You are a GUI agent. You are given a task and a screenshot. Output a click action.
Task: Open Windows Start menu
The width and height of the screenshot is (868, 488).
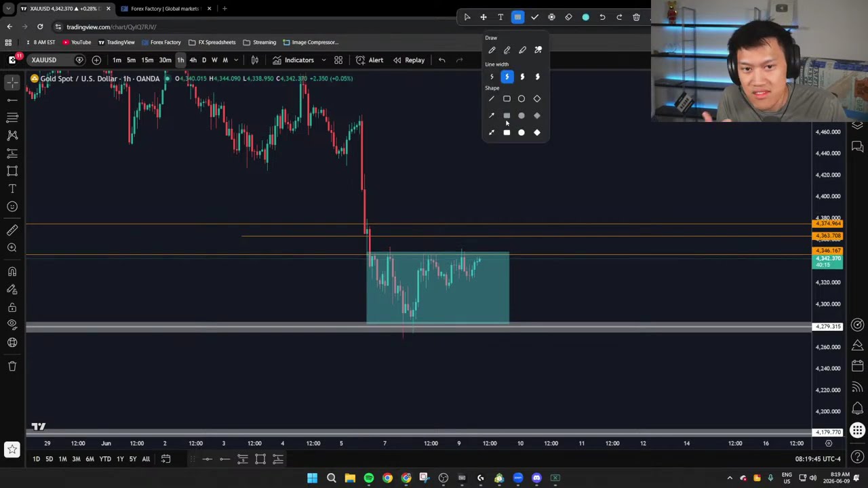[x=312, y=479]
